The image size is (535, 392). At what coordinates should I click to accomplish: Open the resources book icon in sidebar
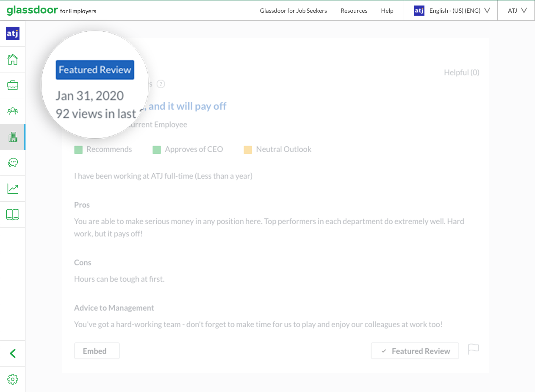[13, 214]
